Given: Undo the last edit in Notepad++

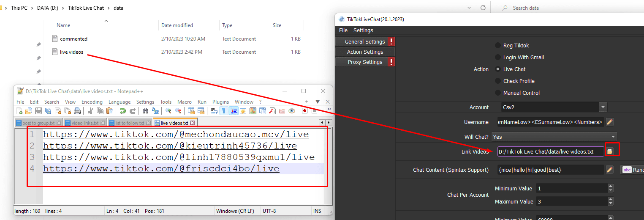Looking at the screenshot, I should pos(122,111).
